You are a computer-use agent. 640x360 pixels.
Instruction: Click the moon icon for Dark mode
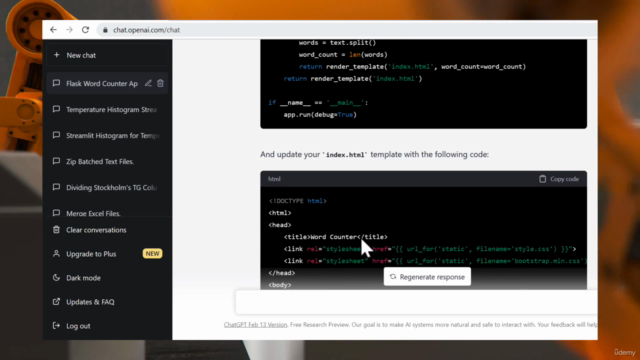56,278
